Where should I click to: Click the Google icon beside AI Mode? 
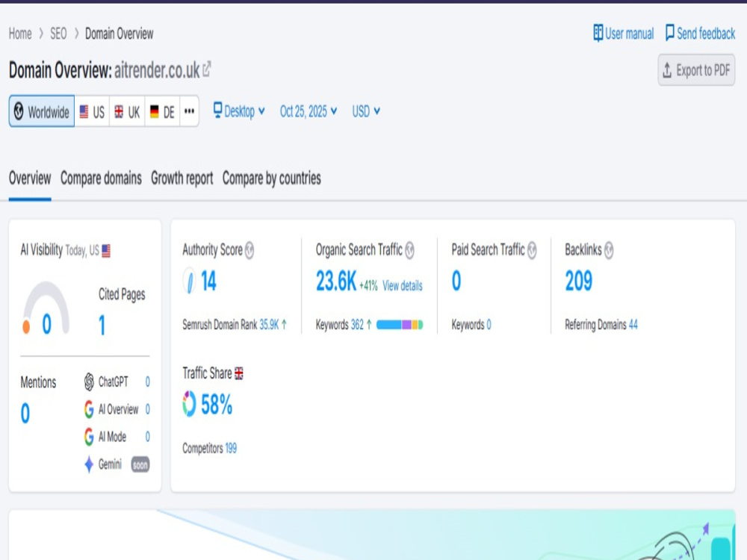click(89, 437)
